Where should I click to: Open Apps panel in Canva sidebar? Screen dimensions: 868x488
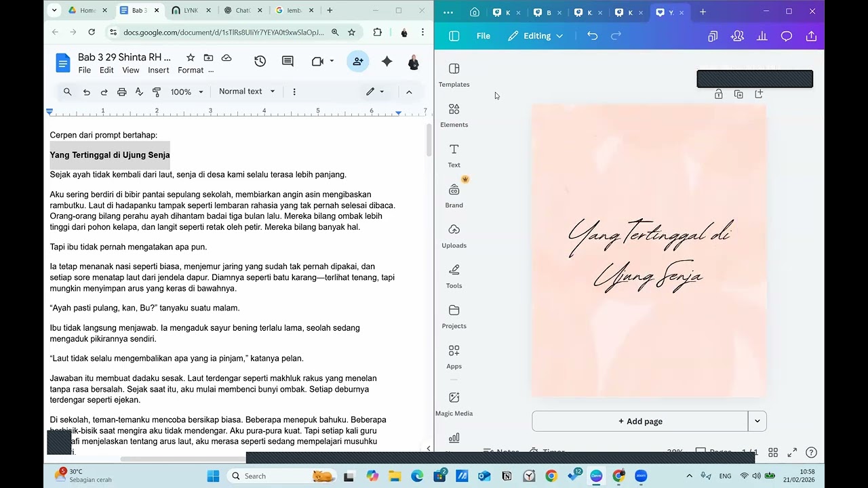tap(454, 357)
